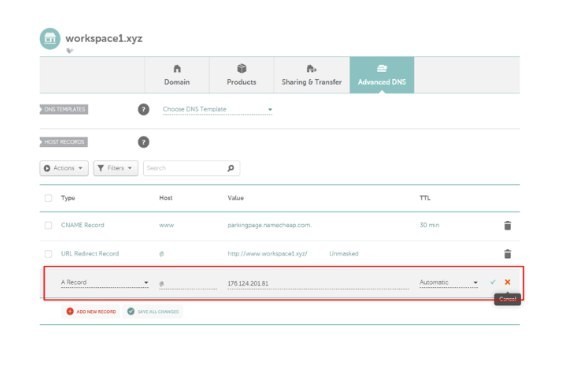Click the CNAME Record type text

(83, 225)
